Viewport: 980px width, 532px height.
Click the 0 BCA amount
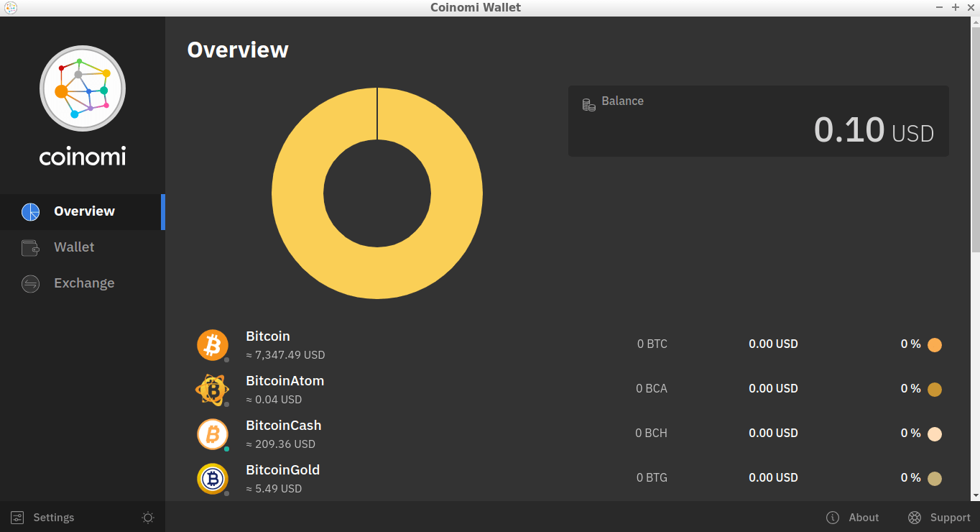tap(652, 389)
